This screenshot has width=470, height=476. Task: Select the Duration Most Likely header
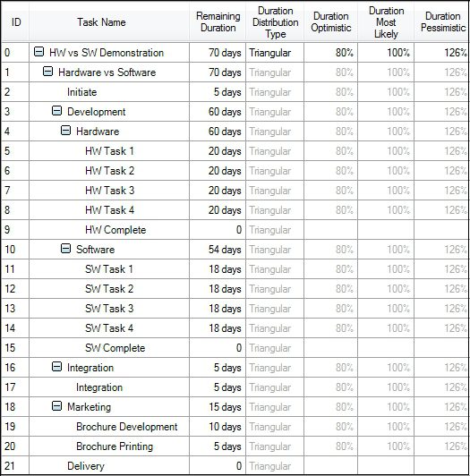click(386, 21)
